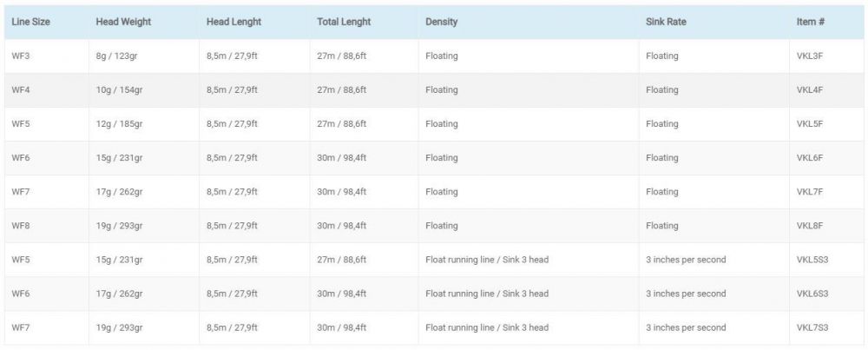Click the Total Lenght column header
The height and width of the screenshot is (350, 868).
[x=343, y=22]
